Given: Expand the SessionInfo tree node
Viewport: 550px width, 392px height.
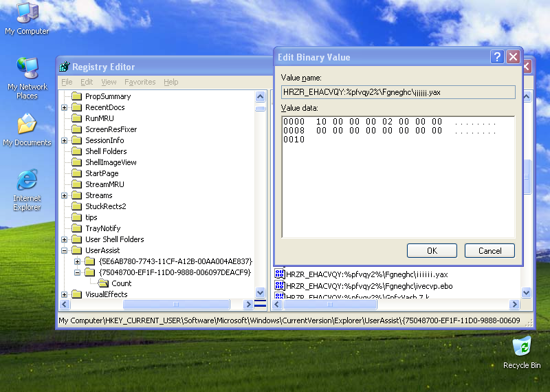Looking at the screenshot, I should click(x=64, y=140).
